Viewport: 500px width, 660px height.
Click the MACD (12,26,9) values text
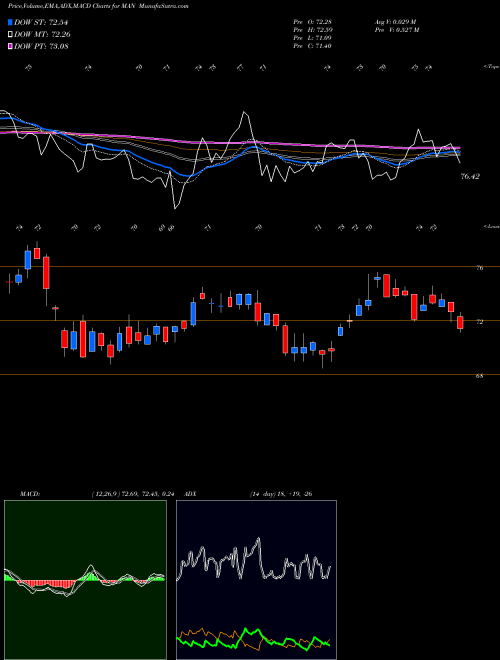tap(131, 494)
